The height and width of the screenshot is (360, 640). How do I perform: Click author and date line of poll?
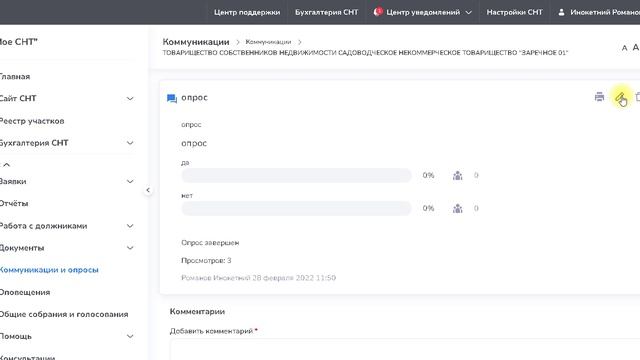pyautogui.click(x=258, y=278)
